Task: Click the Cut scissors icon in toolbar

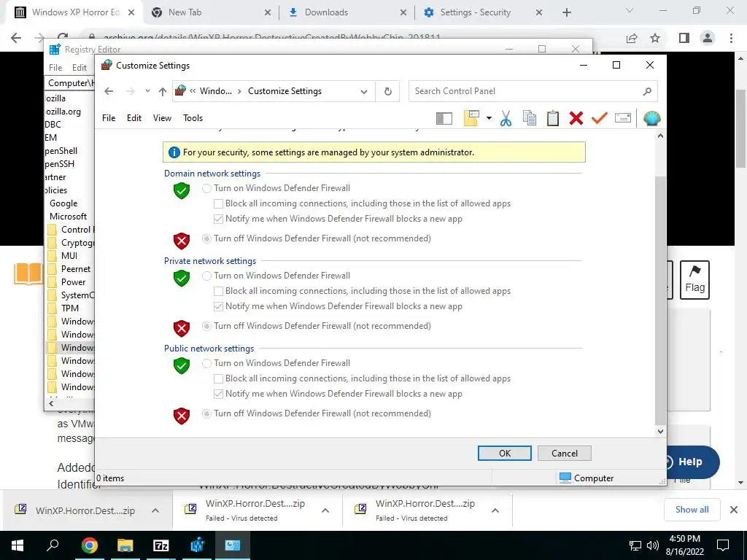Action: [x=506, y=118]
